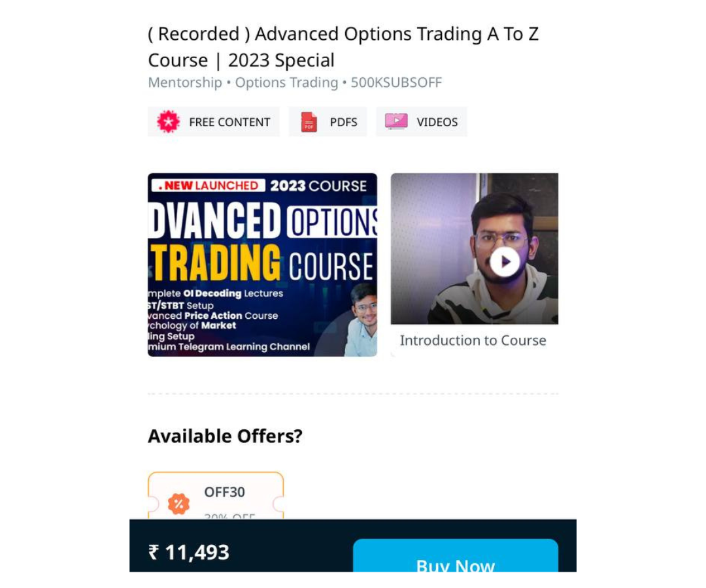706x588 pixels.
Task: Click the pink Videos screen icon
Action: click(396, 122)
